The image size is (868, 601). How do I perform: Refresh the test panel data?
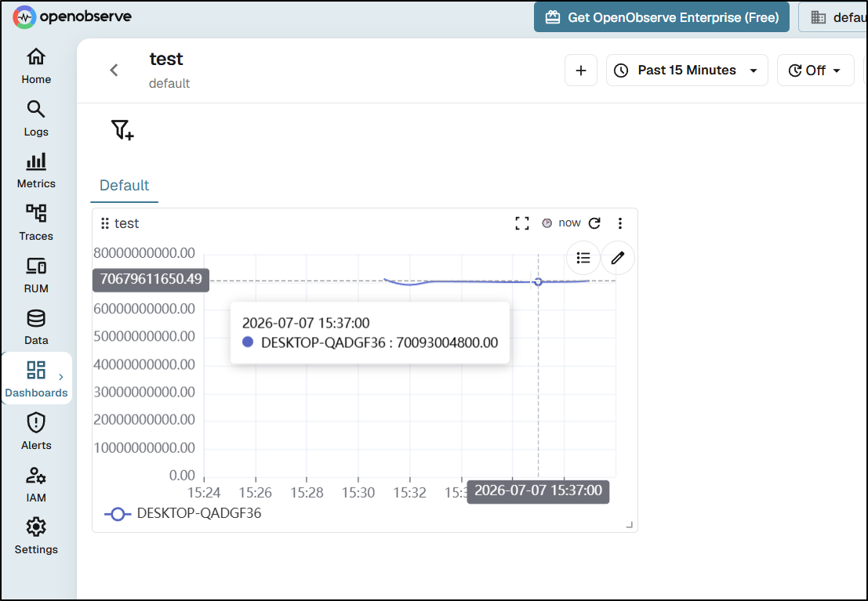[x=594, y=223]
